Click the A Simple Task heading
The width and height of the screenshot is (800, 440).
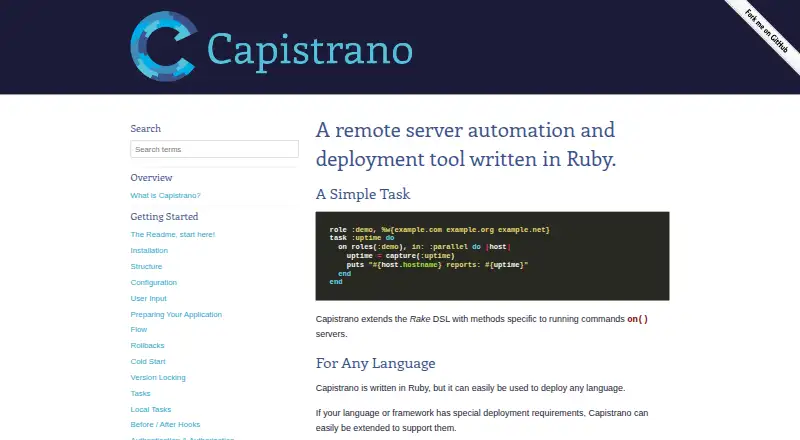363,194
